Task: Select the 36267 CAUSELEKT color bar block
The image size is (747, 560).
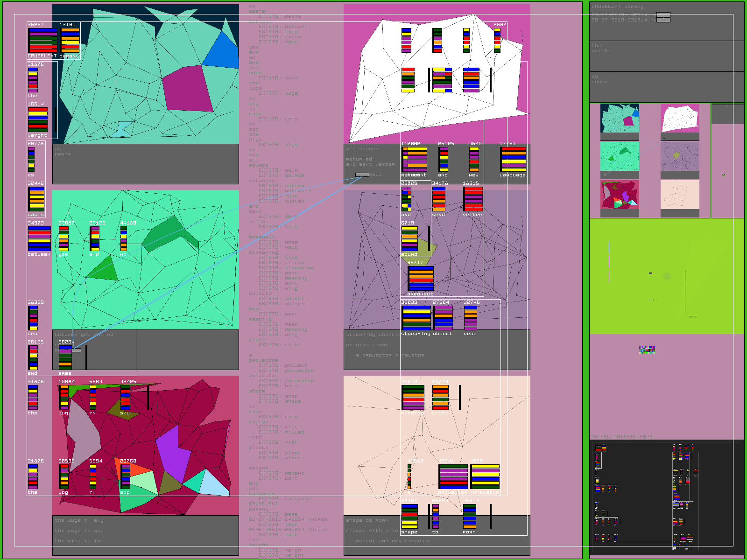Action: click(42, 41)
